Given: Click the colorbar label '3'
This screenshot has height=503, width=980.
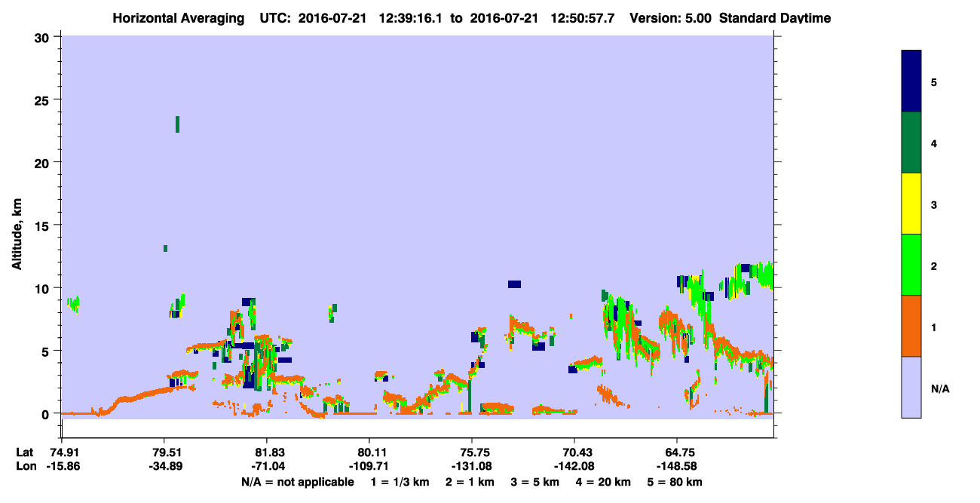Looking at the screenshot, I should point(934,204).
